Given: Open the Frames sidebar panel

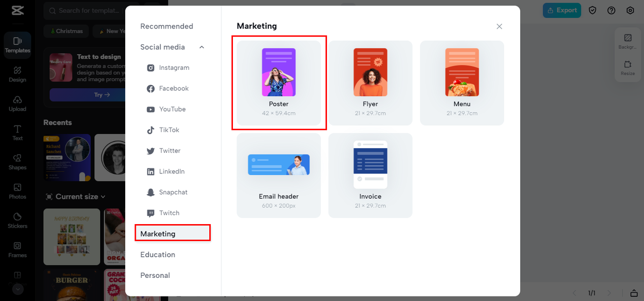Looking at the screenshot, I should pos(18,249).
